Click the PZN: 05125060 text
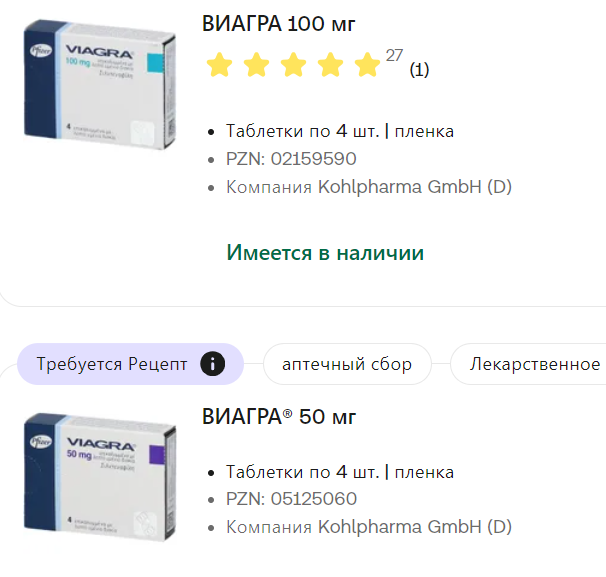 (x=291, y=499)
